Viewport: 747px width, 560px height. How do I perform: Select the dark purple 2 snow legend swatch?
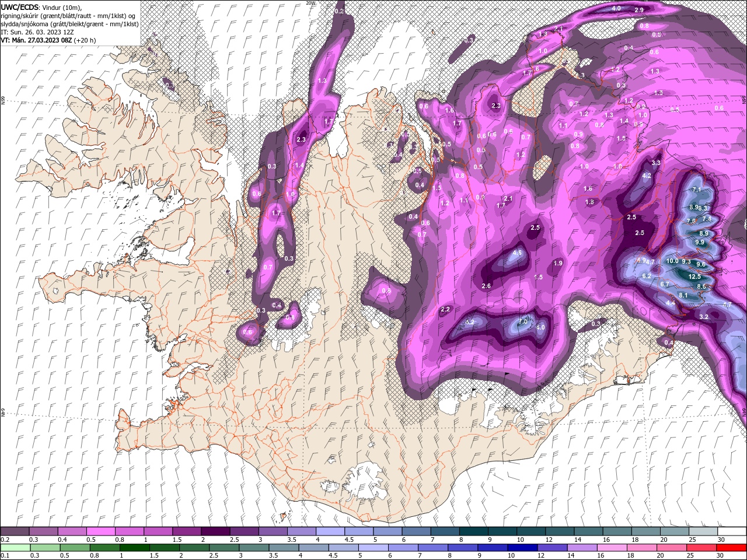[x=215, y=531]
